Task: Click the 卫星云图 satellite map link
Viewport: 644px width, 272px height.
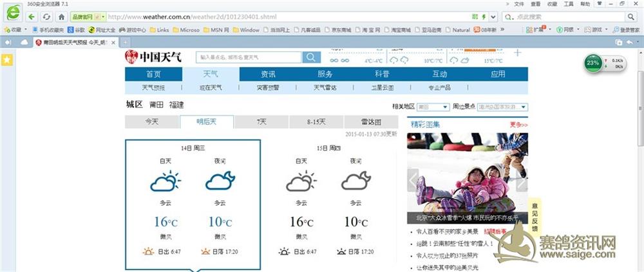Action: coord(382,87)
